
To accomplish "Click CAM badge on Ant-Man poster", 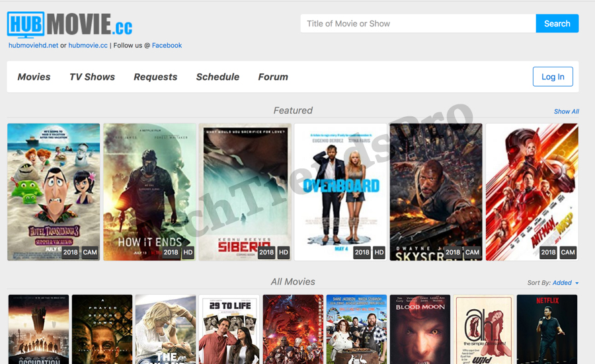I will click(568, 252).
